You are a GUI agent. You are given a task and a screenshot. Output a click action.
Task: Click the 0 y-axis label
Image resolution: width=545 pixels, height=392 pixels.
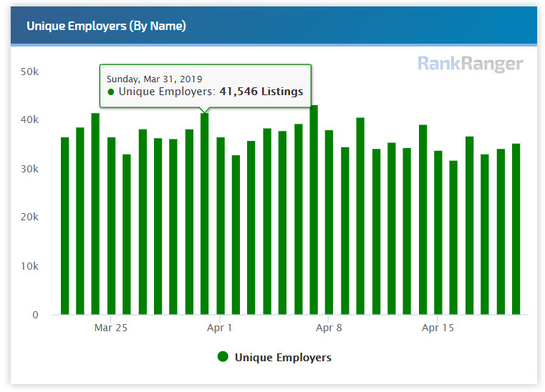[x=35, y=315]
